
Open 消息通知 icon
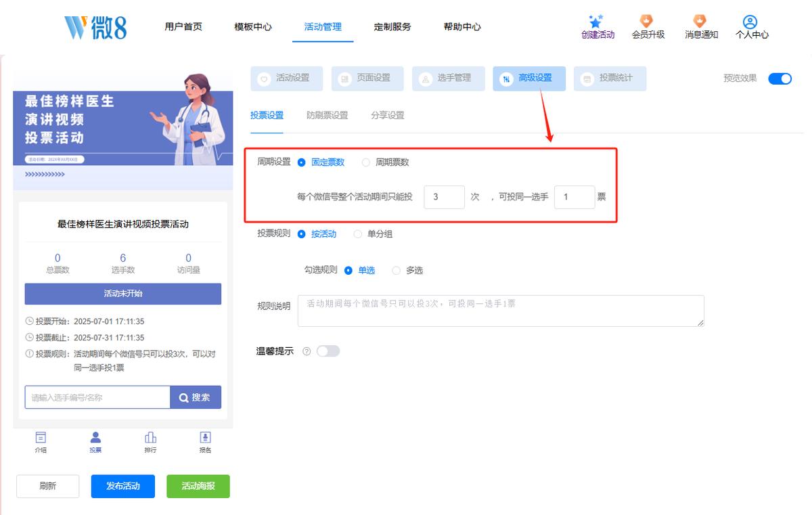click(x=700, y=22)
